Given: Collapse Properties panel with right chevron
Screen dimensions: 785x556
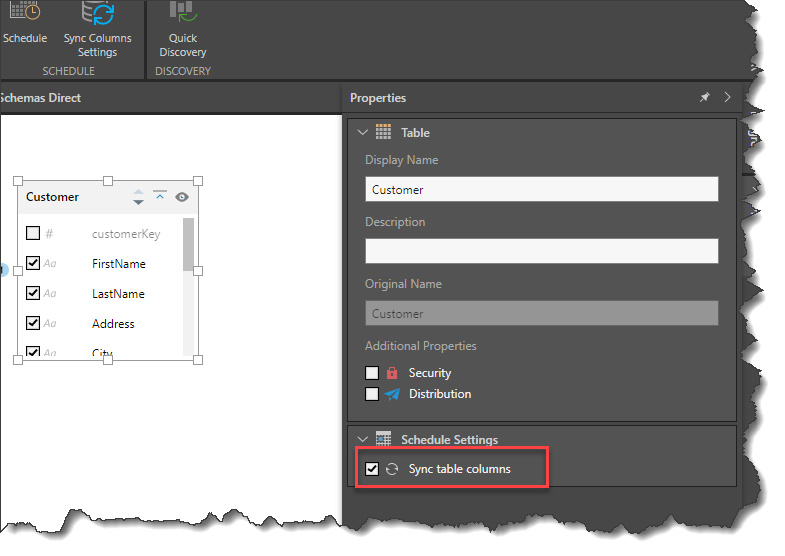Looking at the screenshot, I should click(x=727, y=98).
